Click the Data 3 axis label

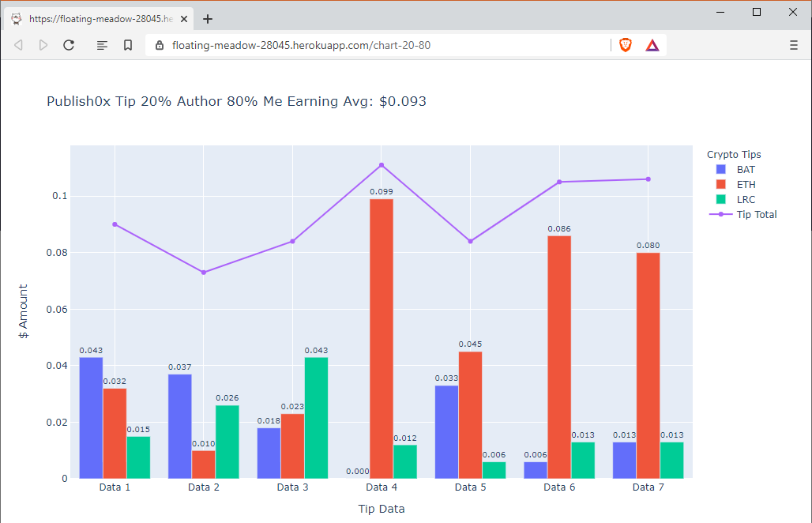point(292,487)
